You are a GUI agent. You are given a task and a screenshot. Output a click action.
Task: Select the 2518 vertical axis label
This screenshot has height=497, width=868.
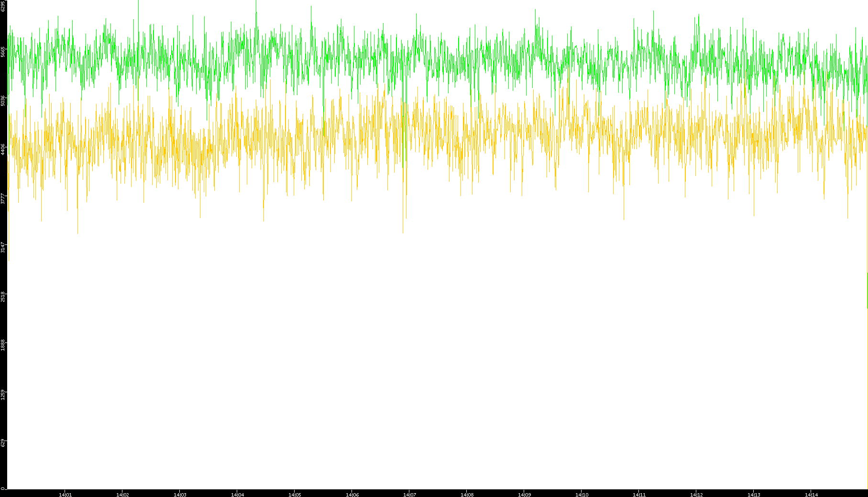pos(3,297)
